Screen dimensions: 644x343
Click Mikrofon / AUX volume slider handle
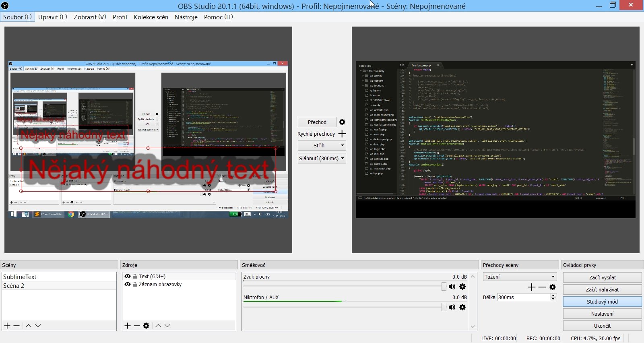click(x=444, y=307)
